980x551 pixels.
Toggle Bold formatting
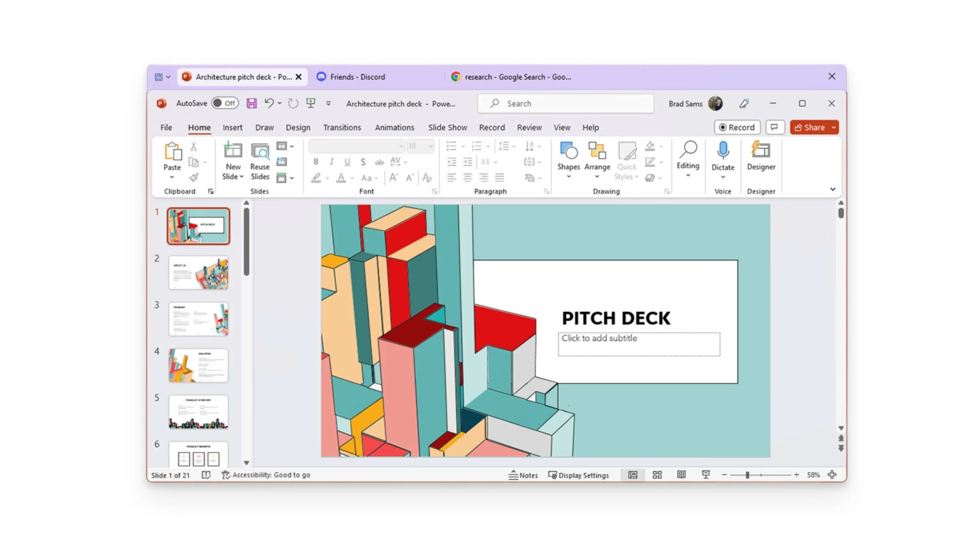click(316, 162)
